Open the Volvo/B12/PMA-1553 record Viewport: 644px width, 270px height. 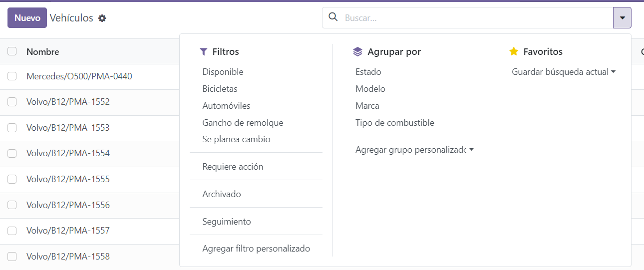[68, 128]
